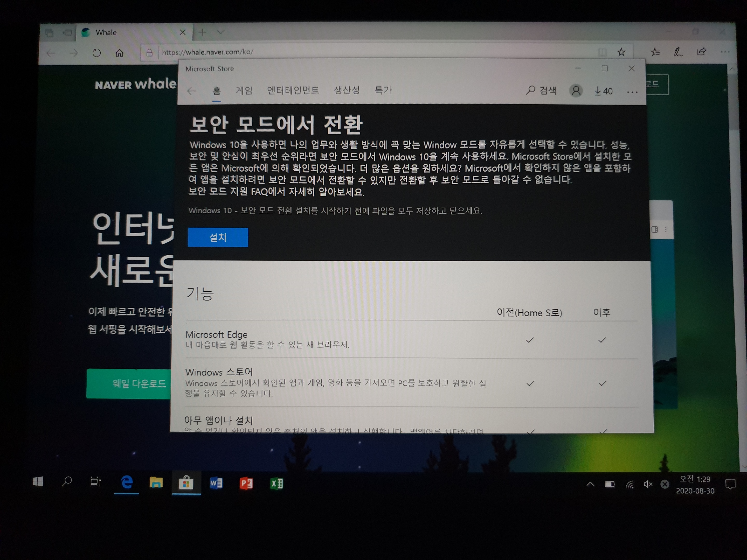Open downloads showing 40 updates
747x560 pixels.
click(x=604, y=91)
